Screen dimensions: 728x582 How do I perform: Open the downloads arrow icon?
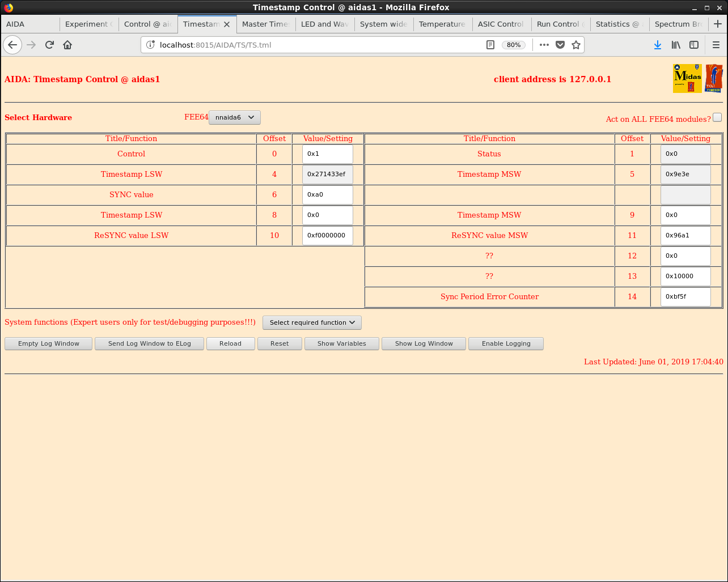pyautogui.click(x=658, y=45)
